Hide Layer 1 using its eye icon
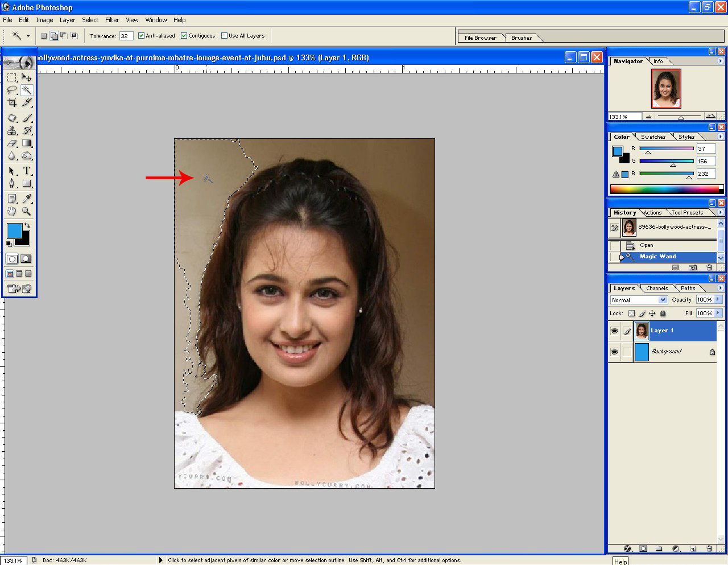 pos(614,331)
